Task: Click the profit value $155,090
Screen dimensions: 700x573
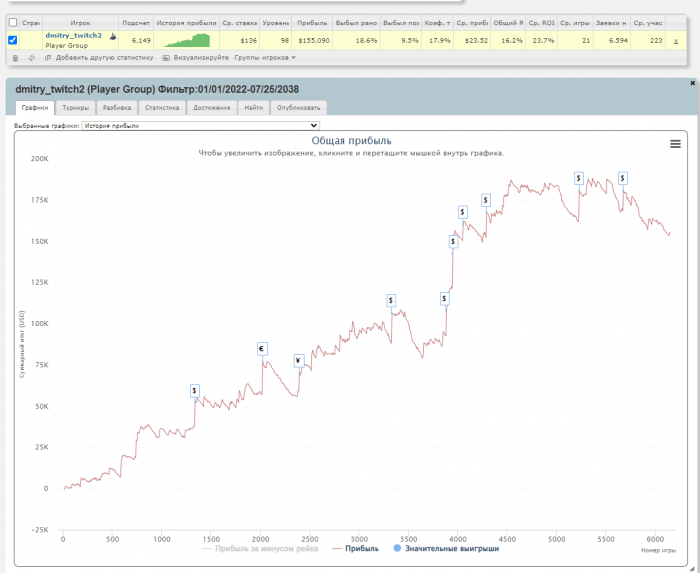Action: [314, 41]
